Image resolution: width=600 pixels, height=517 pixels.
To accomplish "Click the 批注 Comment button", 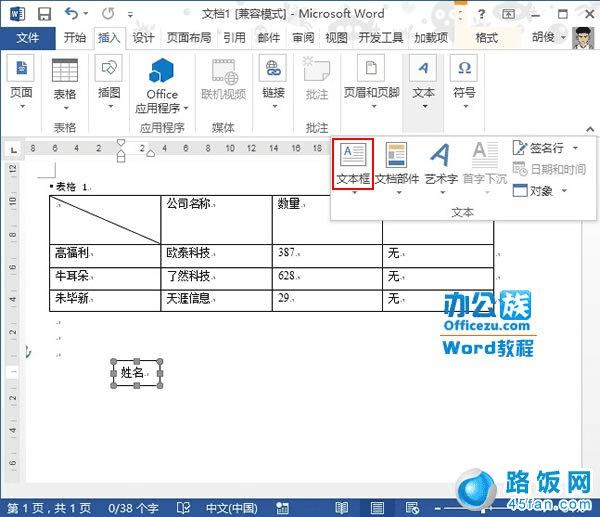I will tap(316, 79).
